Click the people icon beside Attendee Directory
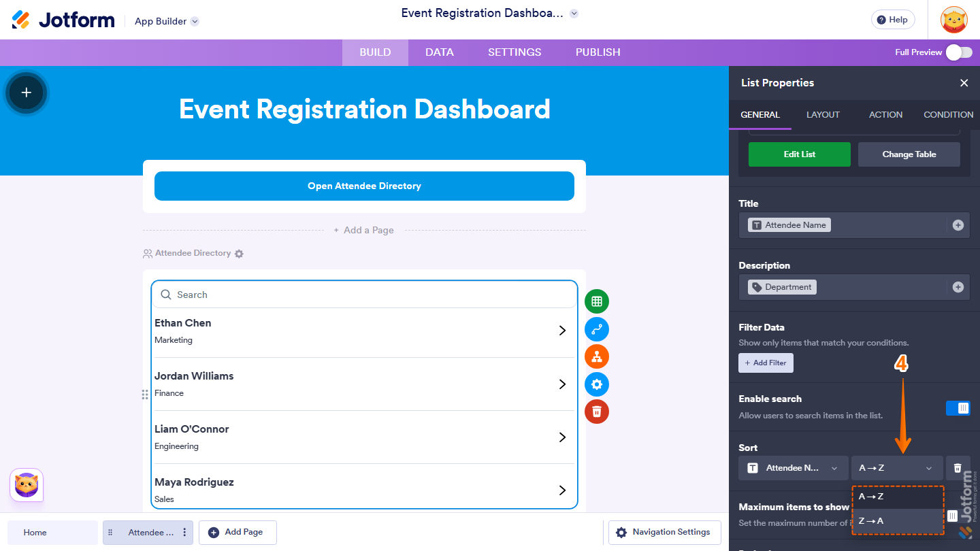Viewport: 980px width, 551px height. tap(148, 254)
